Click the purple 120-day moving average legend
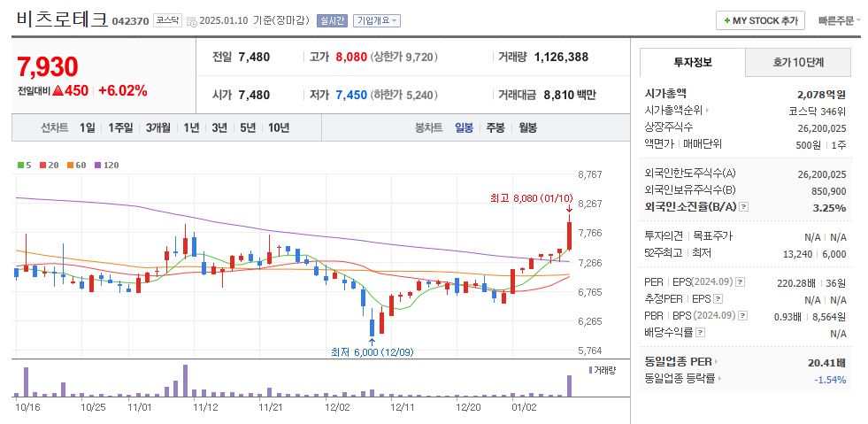868x424 pixels. pyautogui.click(x=106, y=165)
